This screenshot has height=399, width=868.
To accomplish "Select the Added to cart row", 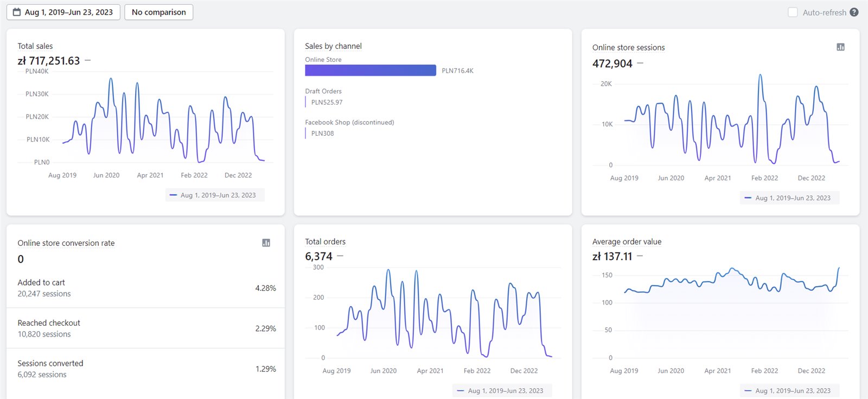I will pos(145,288).
